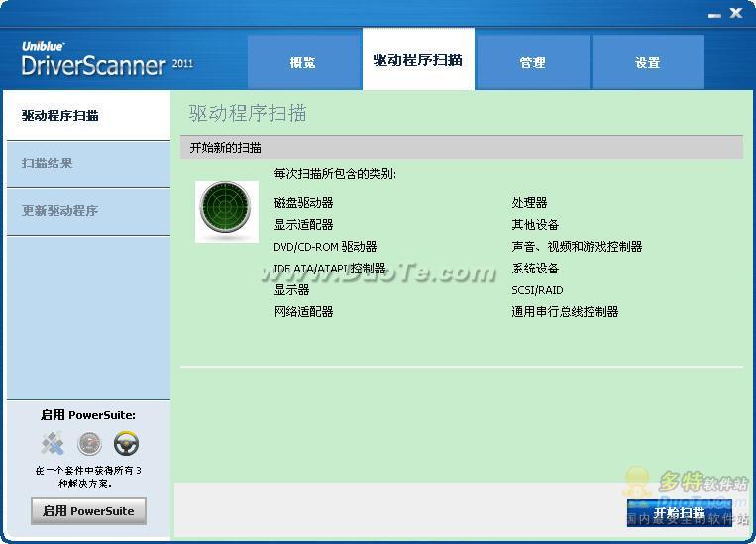This screenshot has width=756, height=544.
Task: Open the 管理 tab
Action: 532,62
